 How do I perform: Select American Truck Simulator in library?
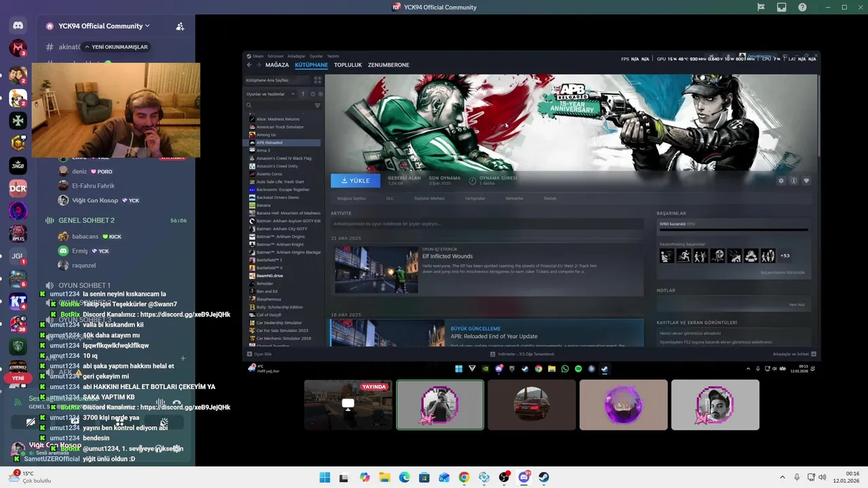tap(280, 127)
